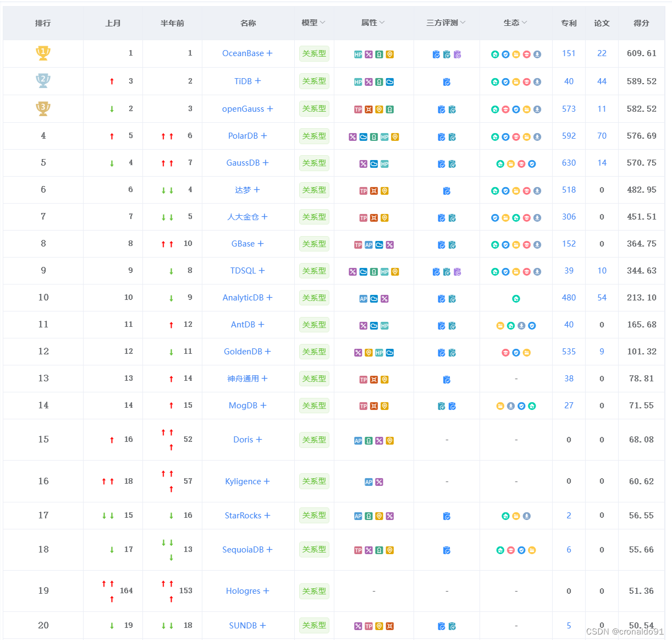Click the evaluation icon in 神舟通用 row
Screen dimensions: 672x640
point(447,380)
